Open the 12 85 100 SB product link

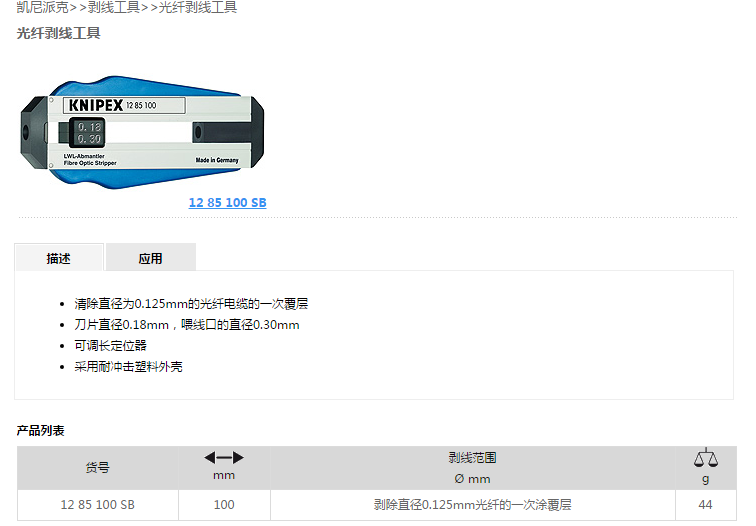tap(227, 202)
